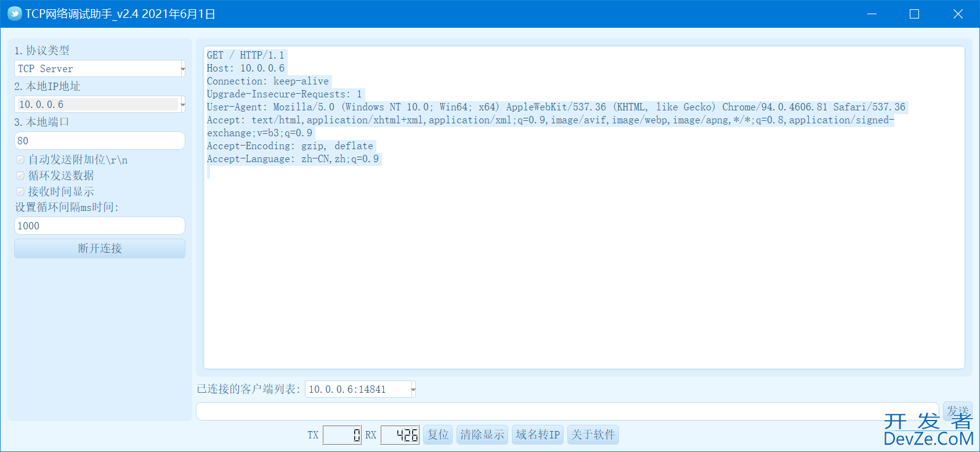The height and width of the screenshot is (452, 980).
Task: Maximize the TCP debug assistant window
Action: point(915,14)
